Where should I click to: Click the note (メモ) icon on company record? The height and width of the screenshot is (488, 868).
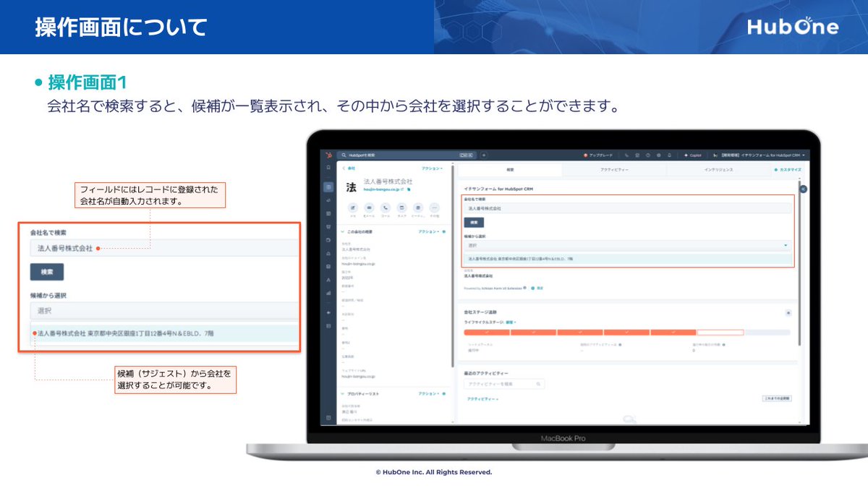coord(352,207)
